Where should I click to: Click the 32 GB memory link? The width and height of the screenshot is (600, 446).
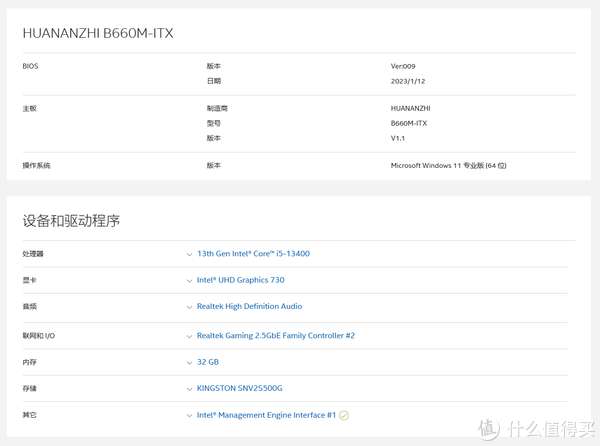pos(207,362)
